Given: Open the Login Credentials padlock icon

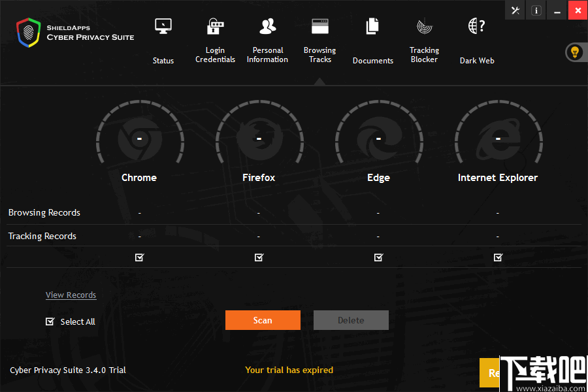Looking at the screenshot, I should click(x=215, y=26).
